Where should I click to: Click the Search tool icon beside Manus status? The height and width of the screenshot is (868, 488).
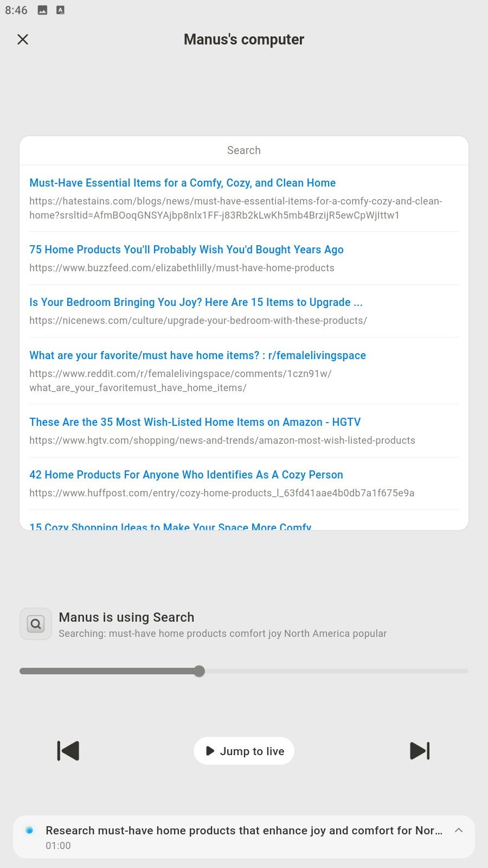pos(36,624)
